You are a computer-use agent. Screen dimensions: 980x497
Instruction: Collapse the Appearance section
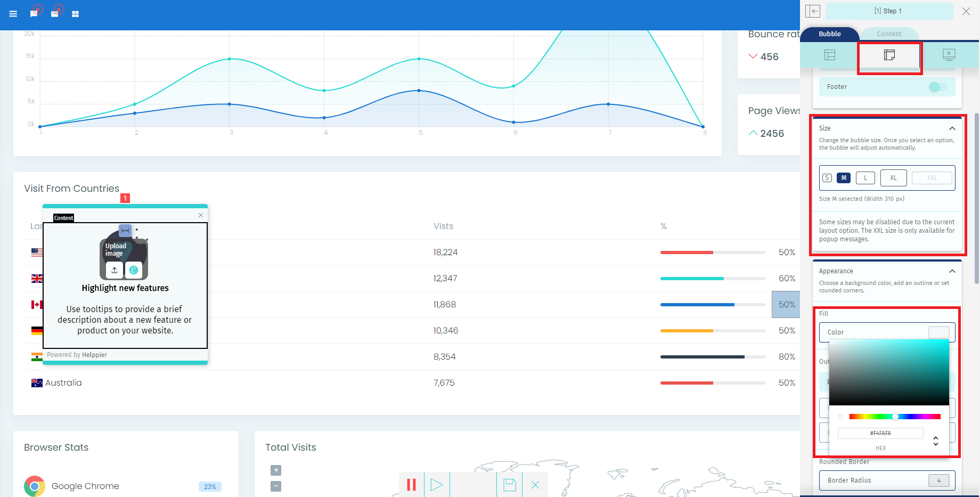952,271
